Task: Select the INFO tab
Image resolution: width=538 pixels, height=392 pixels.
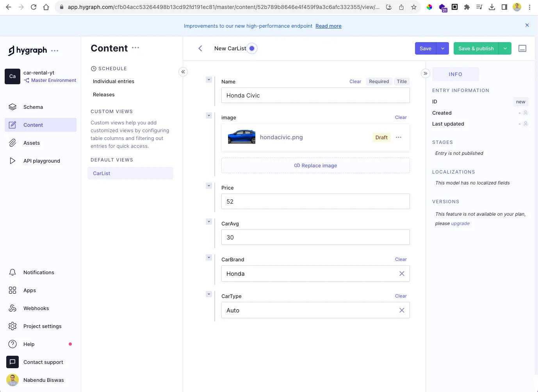Action: [456, 74]
